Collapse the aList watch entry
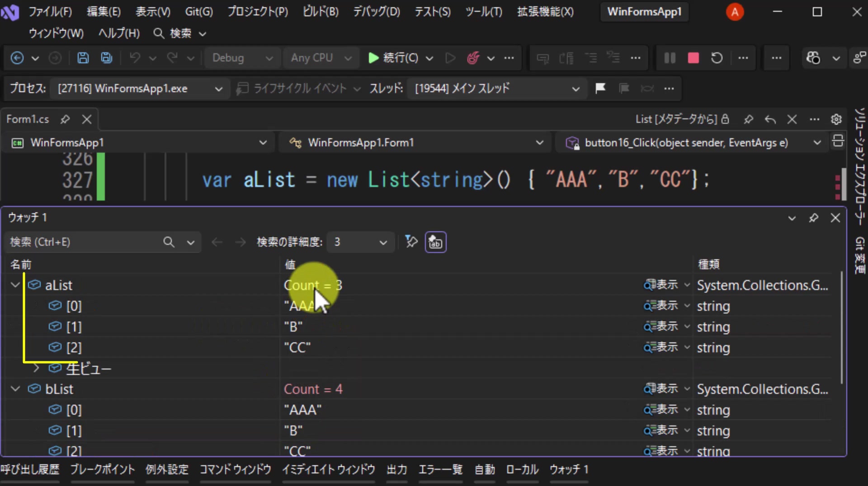This screenshot has width=868, height=486. [x=15, y=285]
